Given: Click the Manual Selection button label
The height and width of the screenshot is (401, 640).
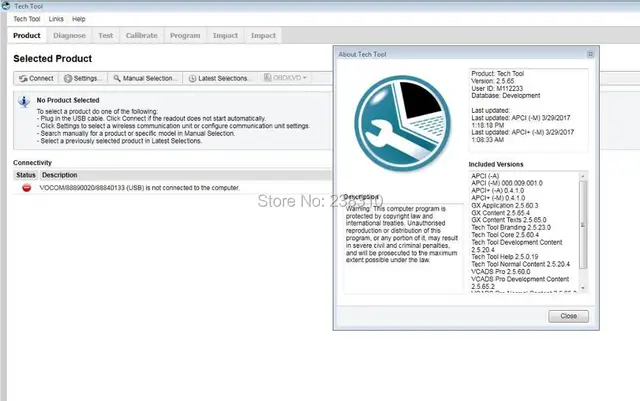Looking at the screenshot, I should point(148,78).
